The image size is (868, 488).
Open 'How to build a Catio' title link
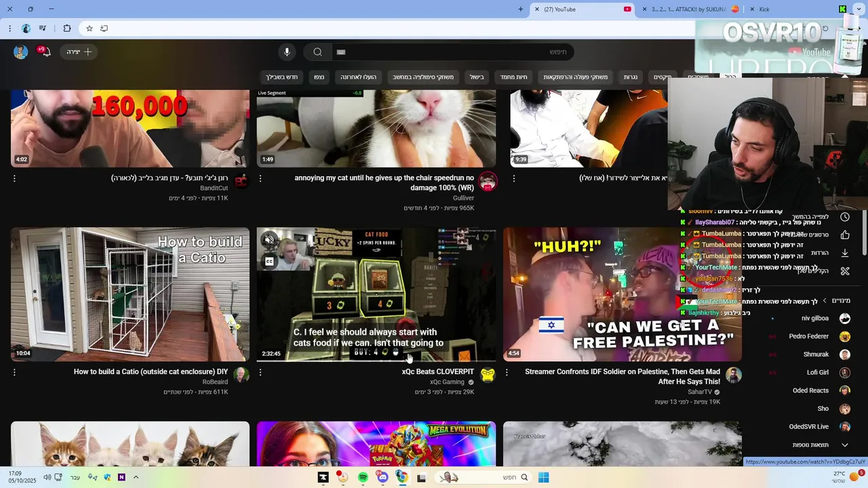(151, 372)
